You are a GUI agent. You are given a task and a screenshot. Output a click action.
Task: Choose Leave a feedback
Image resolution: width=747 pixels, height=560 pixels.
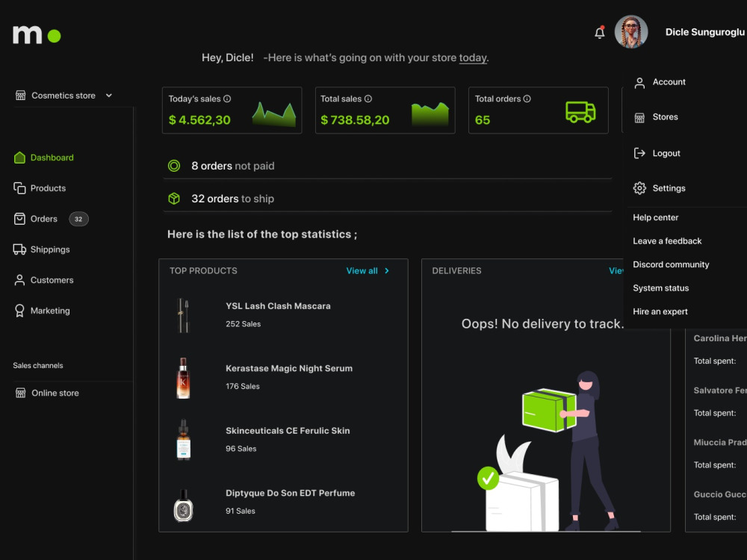click(x=667, y=241)
